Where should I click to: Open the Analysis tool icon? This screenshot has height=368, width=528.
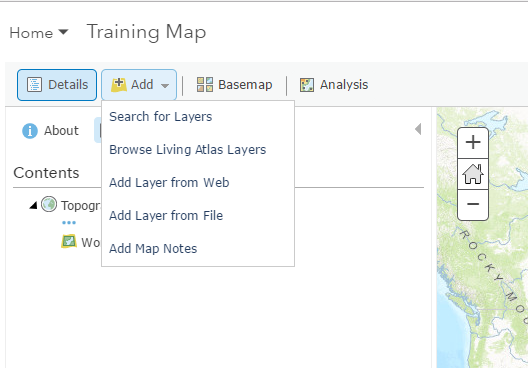[307, 85]
